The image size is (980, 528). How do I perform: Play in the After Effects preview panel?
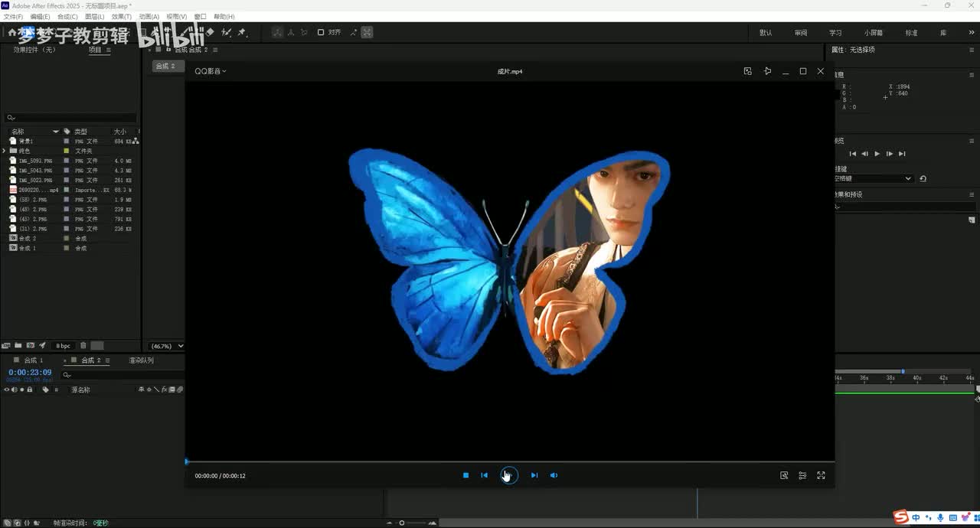click(877, 154)
